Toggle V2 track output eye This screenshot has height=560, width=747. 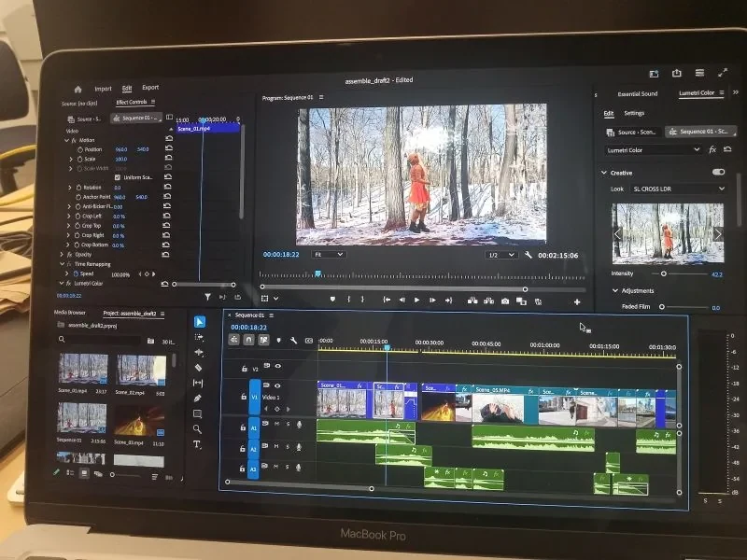click(277, 366)
